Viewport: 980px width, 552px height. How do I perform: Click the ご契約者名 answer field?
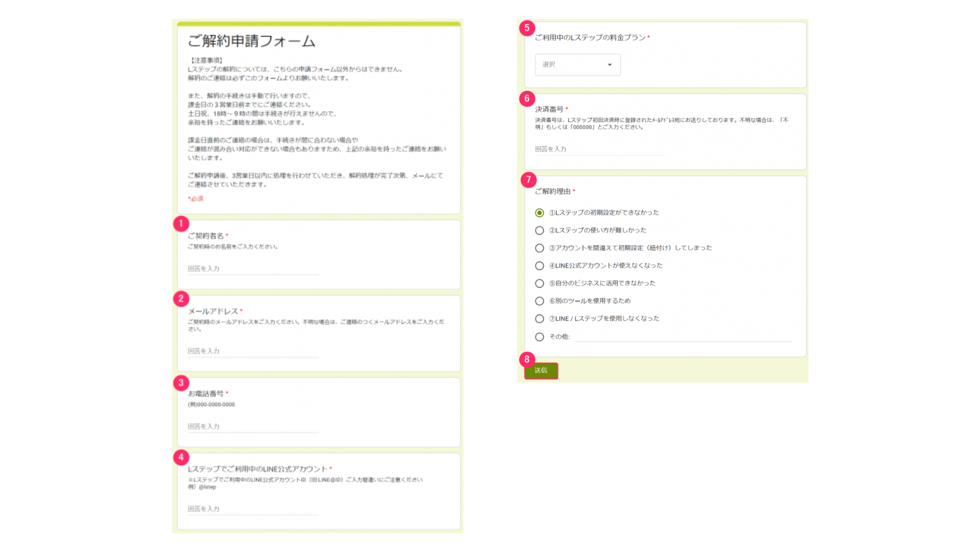coord(253,269)
